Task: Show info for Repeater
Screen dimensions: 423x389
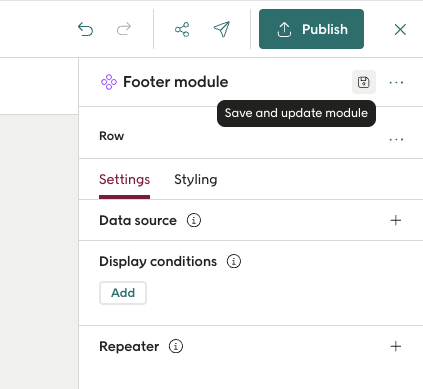Action: pos(176,346)
